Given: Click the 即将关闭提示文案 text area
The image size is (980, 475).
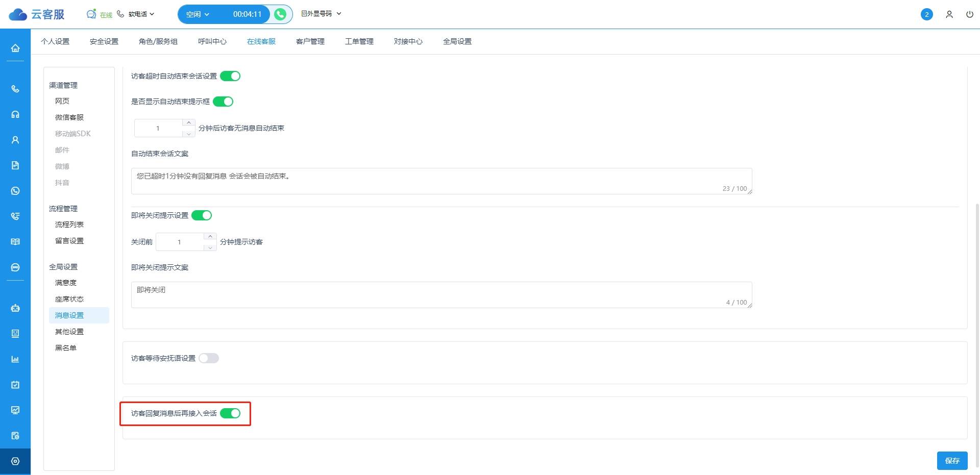Looking at the screenshot, I should click(442, 295).
